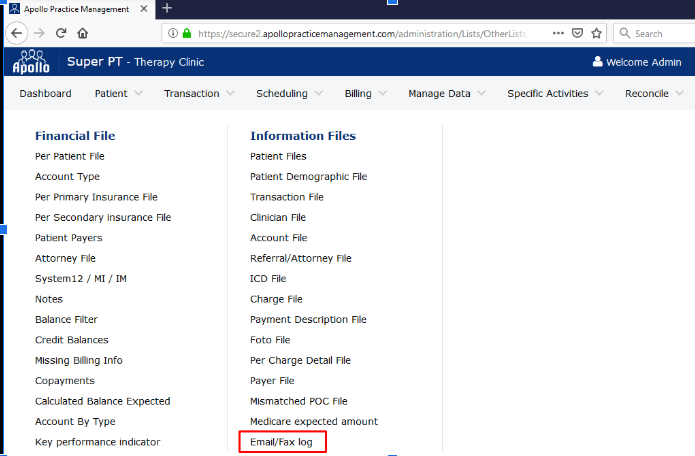Open the Dashboard menu item
695x456 pixels.
pos(45,94)
